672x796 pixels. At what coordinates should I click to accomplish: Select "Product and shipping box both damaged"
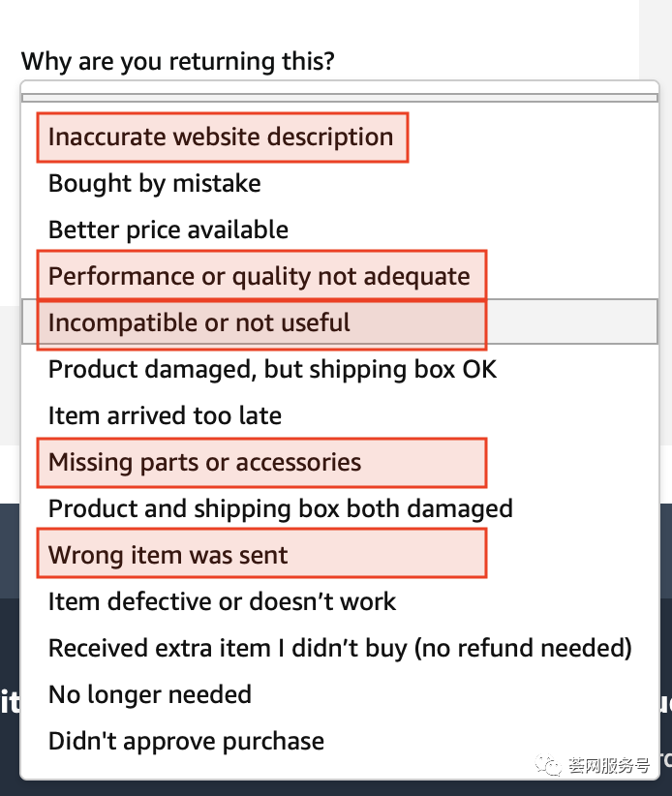coord(281,508)
